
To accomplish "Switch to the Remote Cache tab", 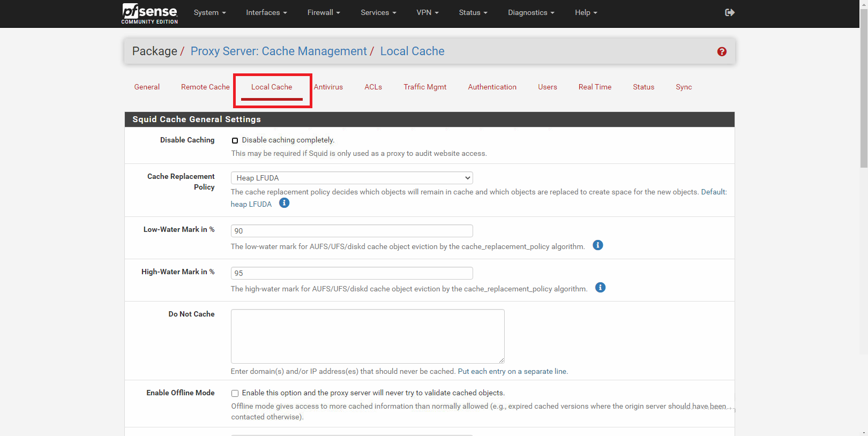I will [205, 87].
